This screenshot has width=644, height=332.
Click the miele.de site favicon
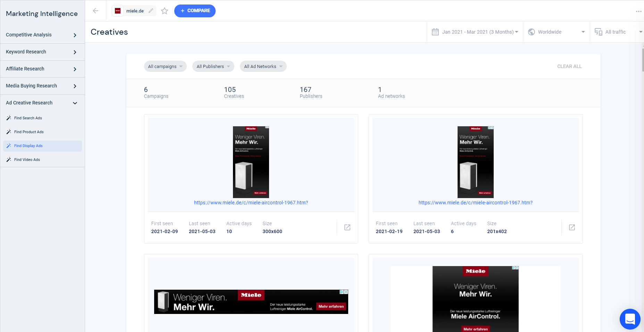click(x=118, y=11)
